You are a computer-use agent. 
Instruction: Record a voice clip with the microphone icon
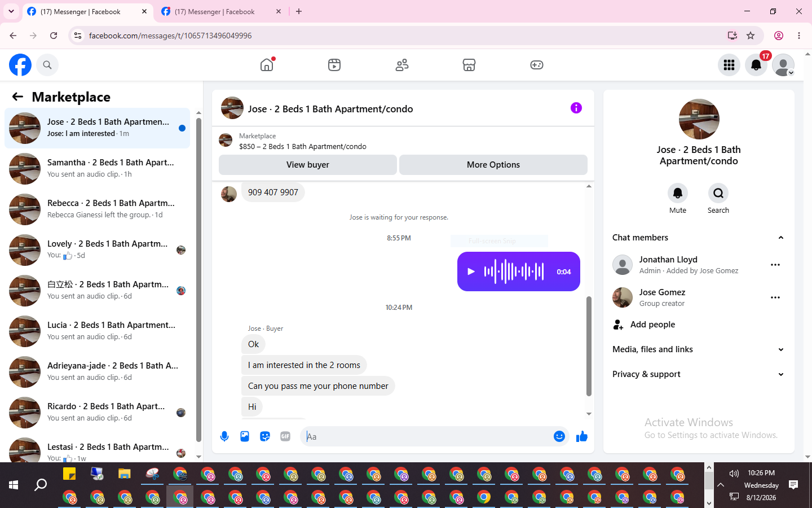click(x=224, y=436)
